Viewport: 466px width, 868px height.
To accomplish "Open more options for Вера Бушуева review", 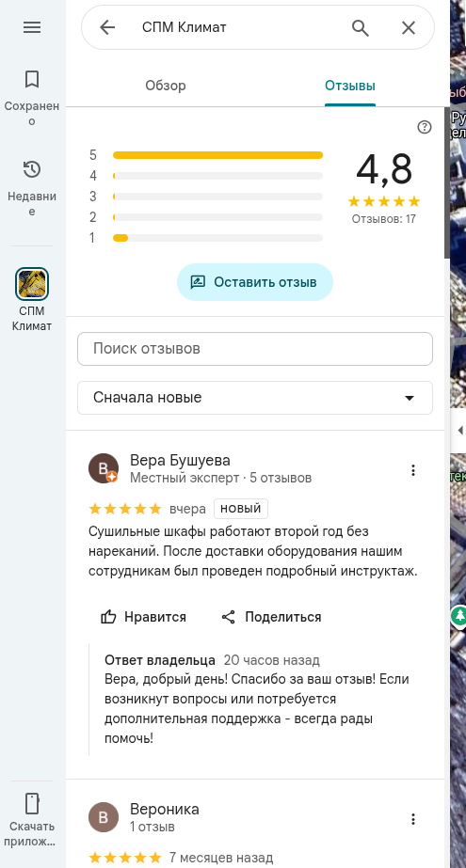I will [x=412, y=470].
